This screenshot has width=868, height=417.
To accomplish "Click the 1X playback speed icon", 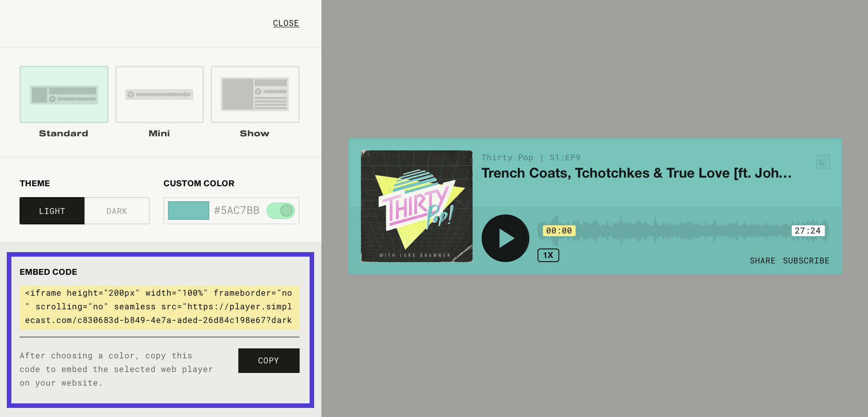I will (x=548, y=255).
